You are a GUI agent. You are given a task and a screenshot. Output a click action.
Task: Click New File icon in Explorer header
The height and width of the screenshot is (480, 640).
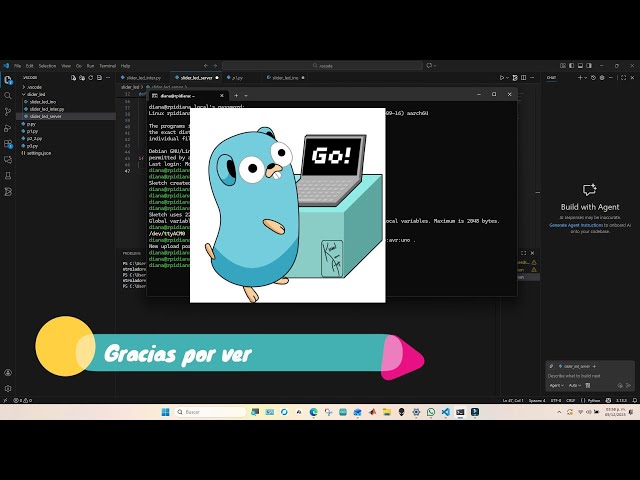click(x=73, y=78)
